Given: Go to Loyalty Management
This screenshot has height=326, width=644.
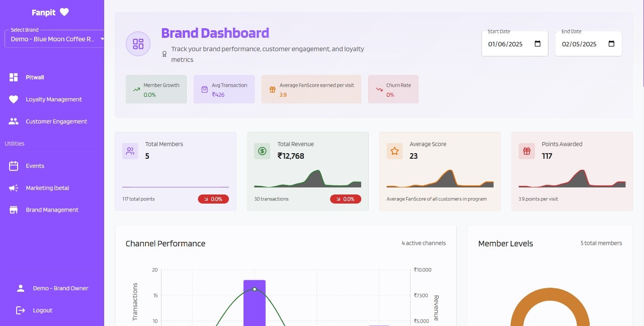Looking at the screenshot, I should click(54, 99).
